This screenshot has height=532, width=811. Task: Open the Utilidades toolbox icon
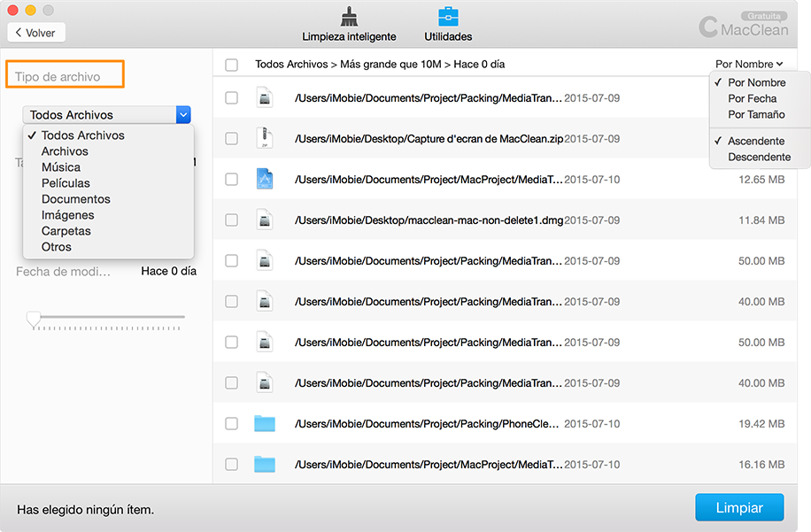(448, 17)
